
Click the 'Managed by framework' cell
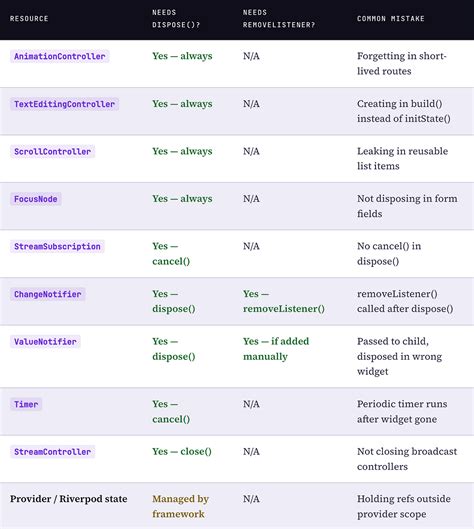point(180,506)
